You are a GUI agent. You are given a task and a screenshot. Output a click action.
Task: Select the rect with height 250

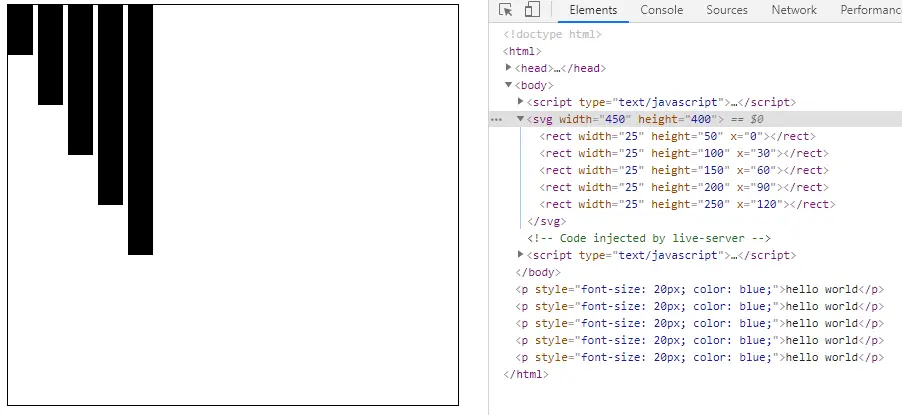[687, 204]
